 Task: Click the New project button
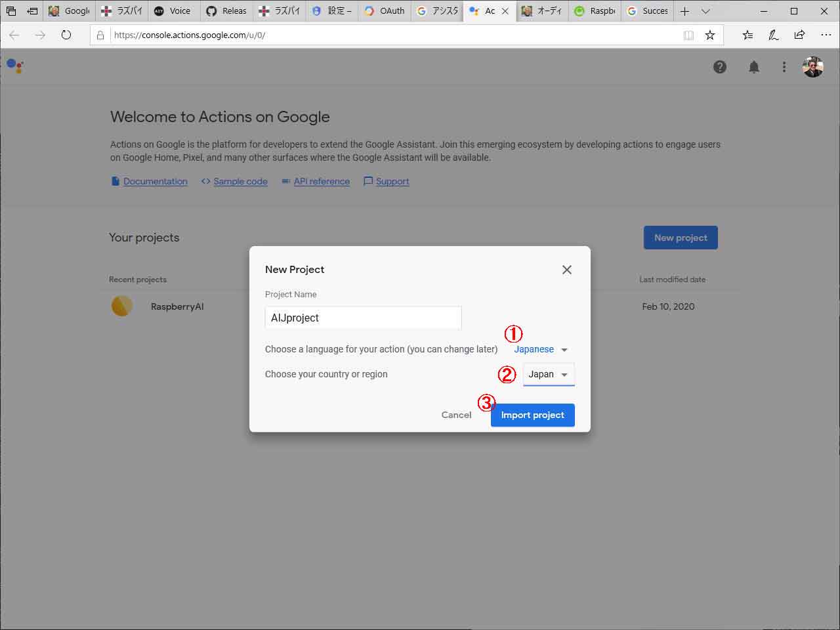681,238
